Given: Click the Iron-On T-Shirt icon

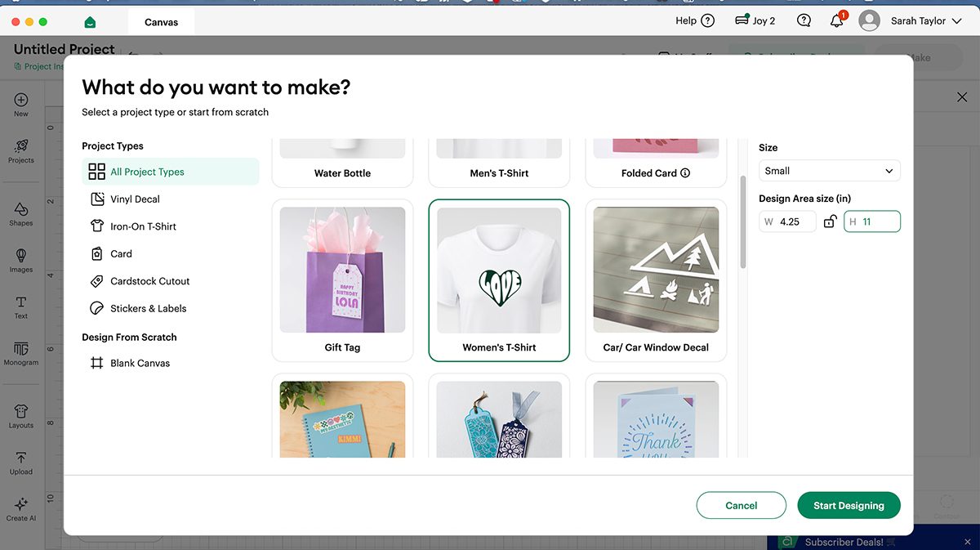Looking at the screenshot, I should coord(96,226).
